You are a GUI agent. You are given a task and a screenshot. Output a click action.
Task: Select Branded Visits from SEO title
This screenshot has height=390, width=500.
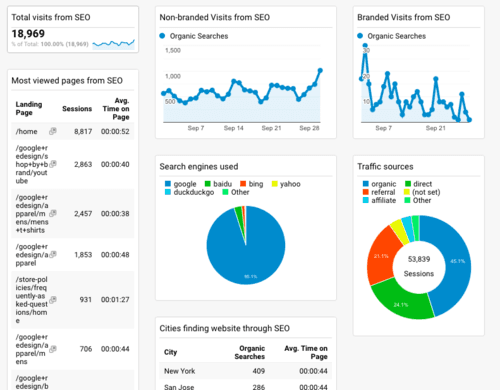coord(404,17)
